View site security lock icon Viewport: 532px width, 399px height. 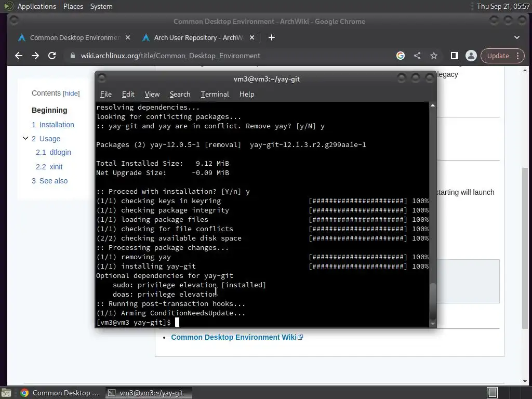click(73, 56)
